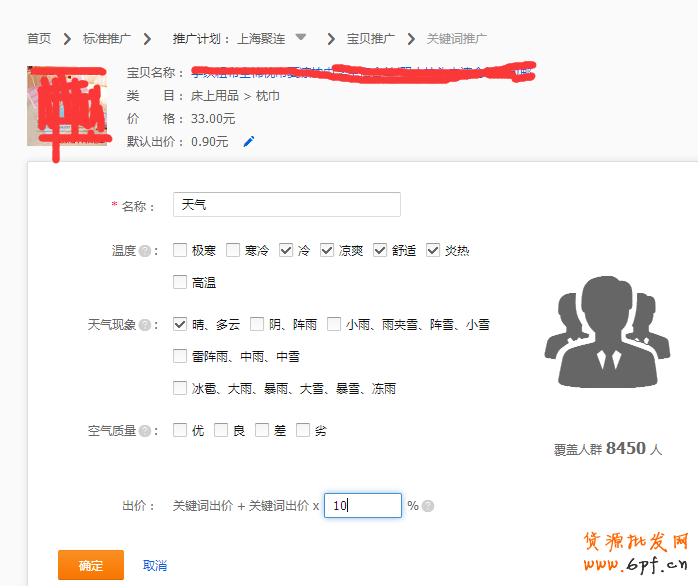Expand the 上海聚连 plan dropdown arrow

[301, 38]
